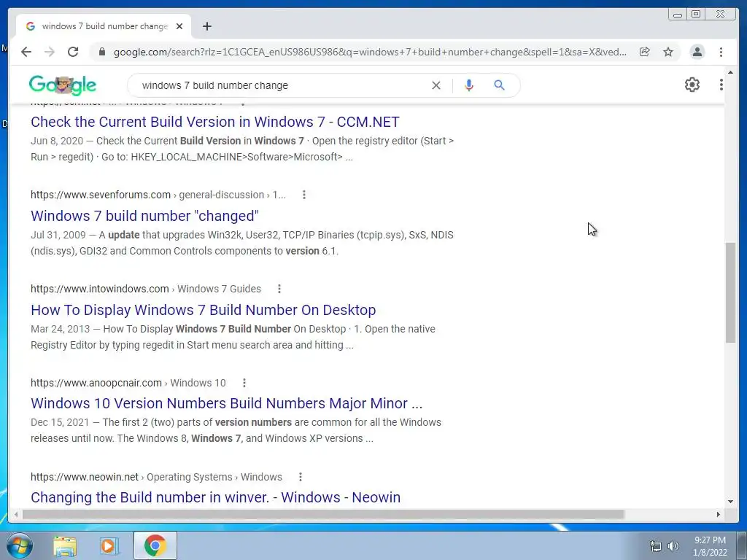This screenshot has height=560, width=747.
Task: Launch Windows Media Player from taskbar
Action: coord(109,545)
